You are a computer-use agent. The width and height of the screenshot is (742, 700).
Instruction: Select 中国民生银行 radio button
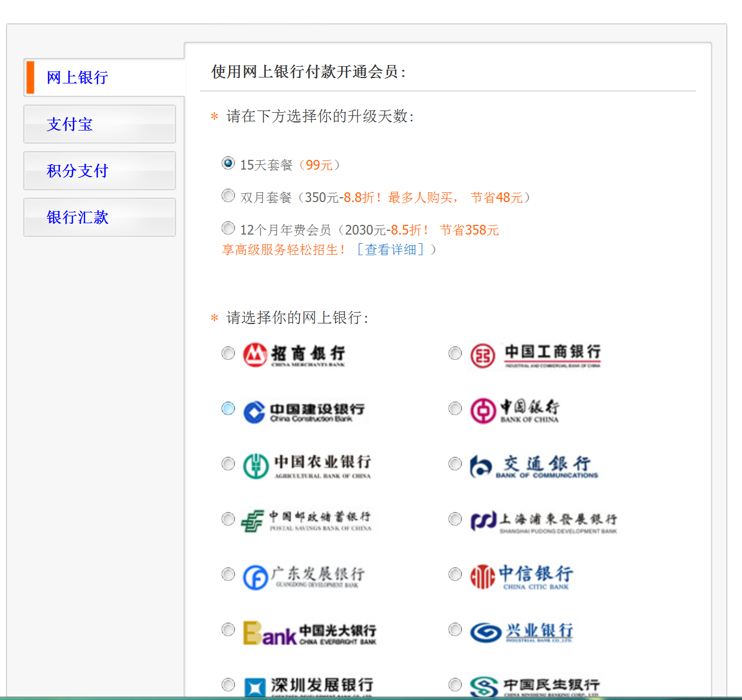(455, 685)
